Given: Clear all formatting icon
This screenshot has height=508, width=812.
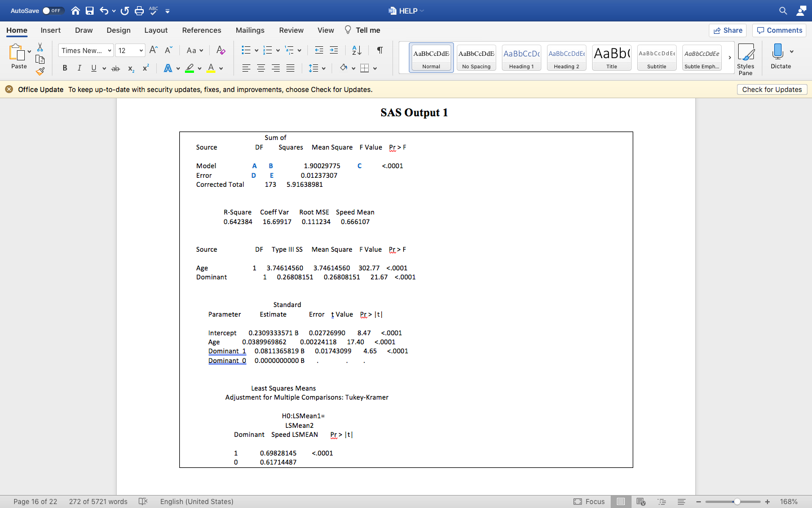Looking at the screenshot, I should click(221, 50).
